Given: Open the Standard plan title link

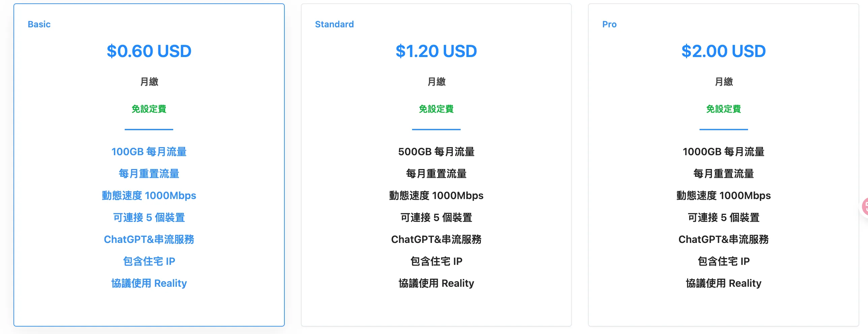Looking at the screenshot, I should 334,24.
